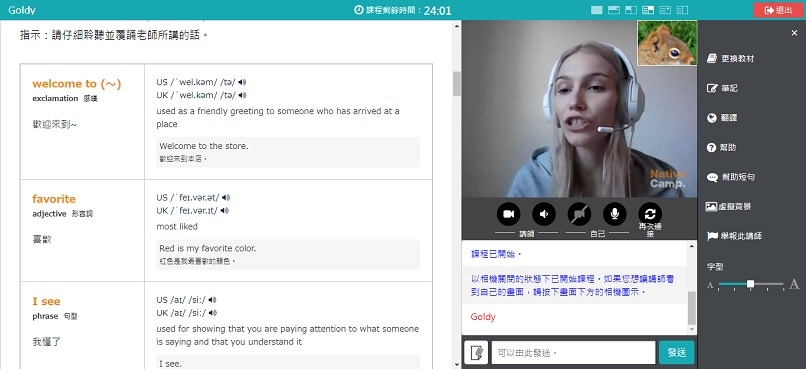This screenshot has width=806, height=369.
Task: Click the chat message "課程已開始。"
Action: tap(497, 254)
